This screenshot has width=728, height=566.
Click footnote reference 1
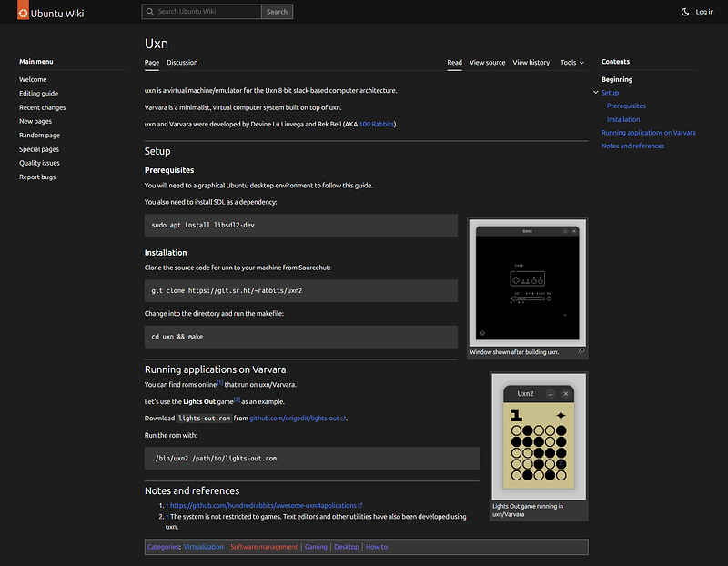tap(220, 383)
